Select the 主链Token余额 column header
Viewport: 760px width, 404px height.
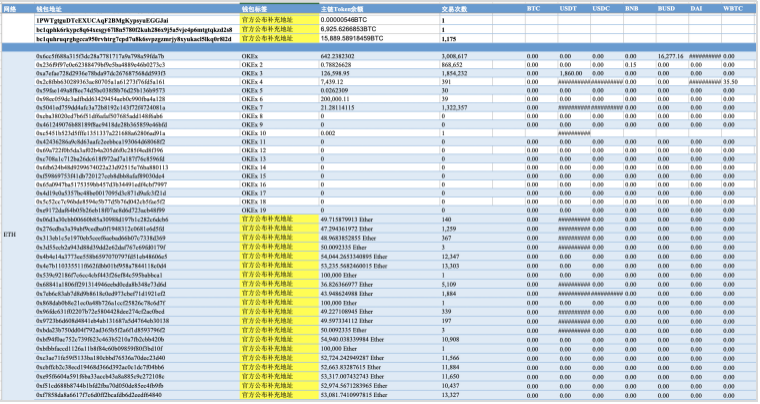click(x=342, y=9)
